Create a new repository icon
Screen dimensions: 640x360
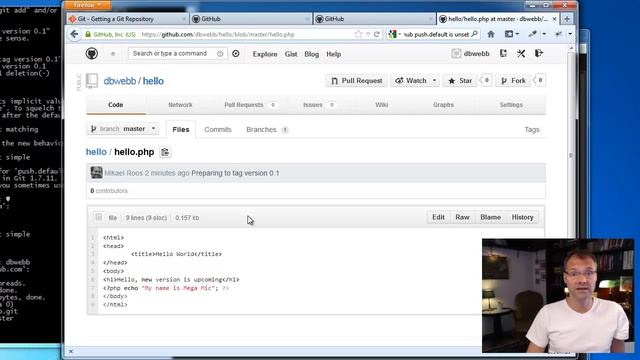(503, 53)
